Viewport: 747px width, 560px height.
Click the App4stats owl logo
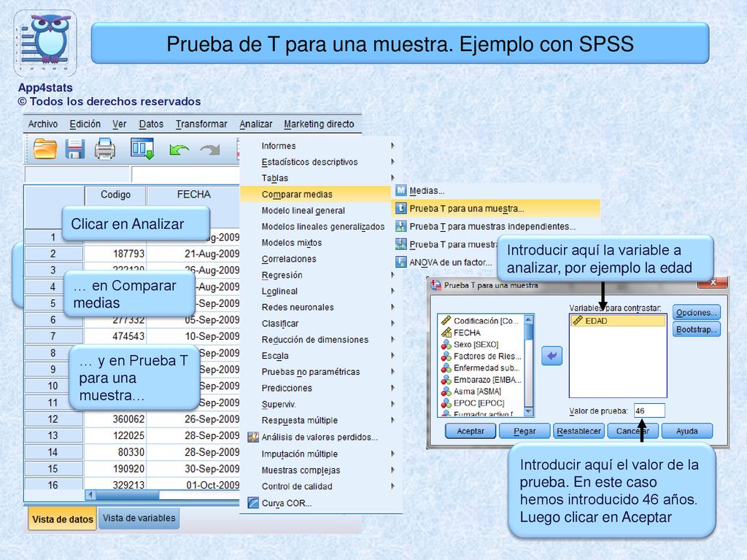(x=45, y=43)
